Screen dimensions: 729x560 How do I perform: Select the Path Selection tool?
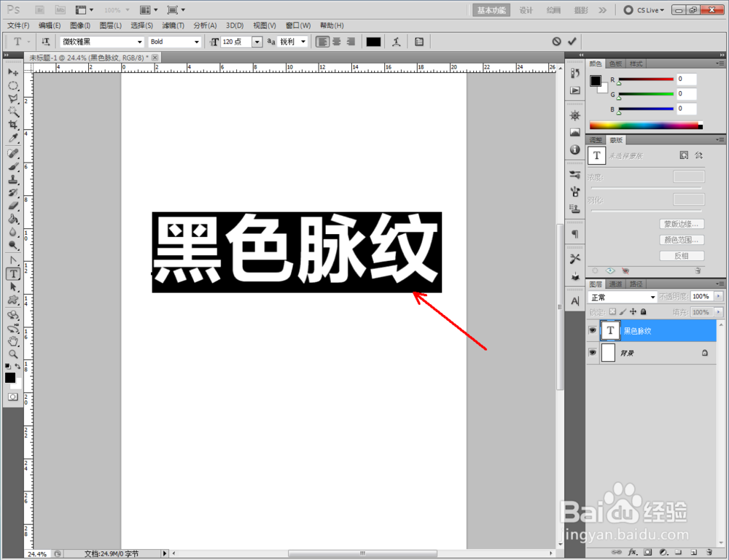click(x=13, y=287)
